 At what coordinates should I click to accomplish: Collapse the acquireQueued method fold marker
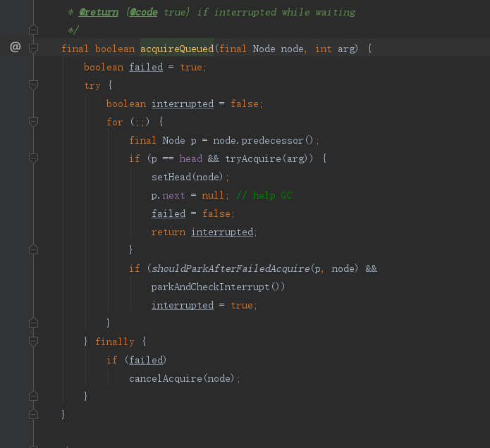(x=33, y=48)
